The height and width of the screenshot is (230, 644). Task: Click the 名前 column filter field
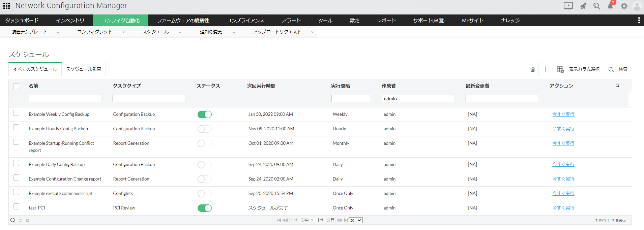65,98
